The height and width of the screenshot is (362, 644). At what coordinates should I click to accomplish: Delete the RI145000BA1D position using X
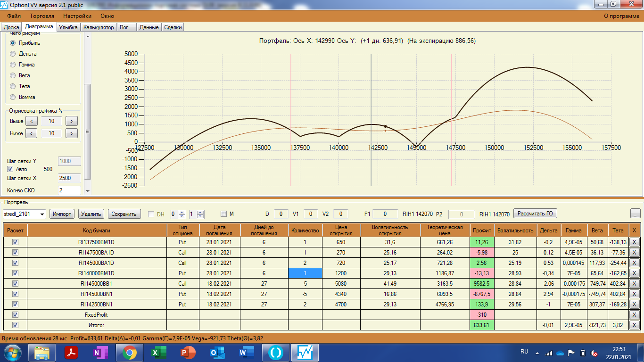point(635,263)
